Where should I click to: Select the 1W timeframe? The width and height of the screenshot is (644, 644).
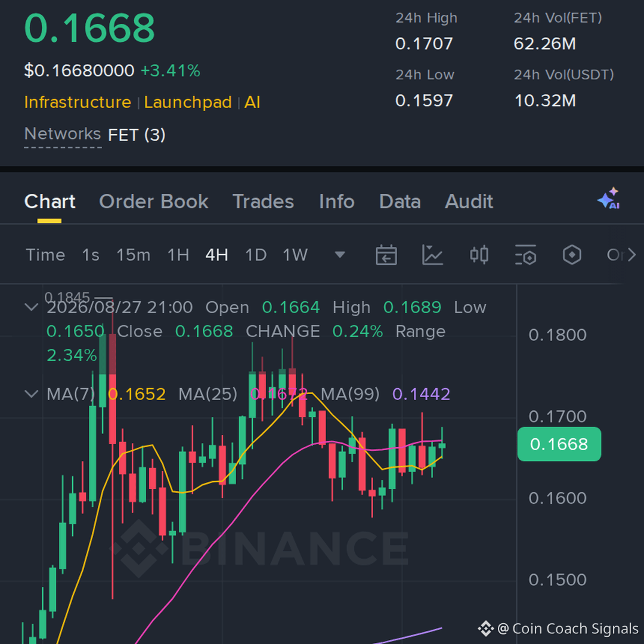pos(295,255)
